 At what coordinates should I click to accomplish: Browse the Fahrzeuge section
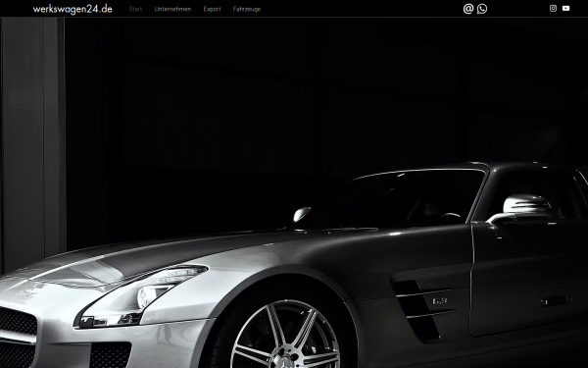pyautogui.click(x=247, y=9)
